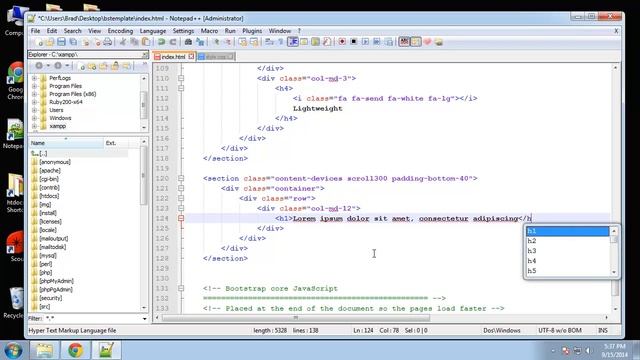
Task: Open Find with the binoculars icon
Action: pyautogui.click(x=188, y=42)
